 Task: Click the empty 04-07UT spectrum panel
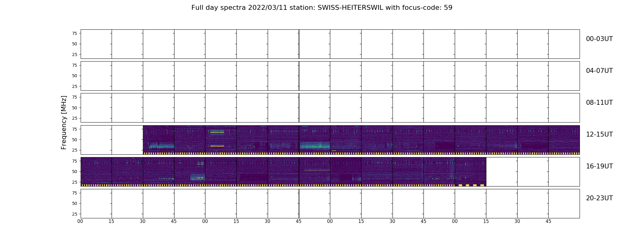(330, 76)
